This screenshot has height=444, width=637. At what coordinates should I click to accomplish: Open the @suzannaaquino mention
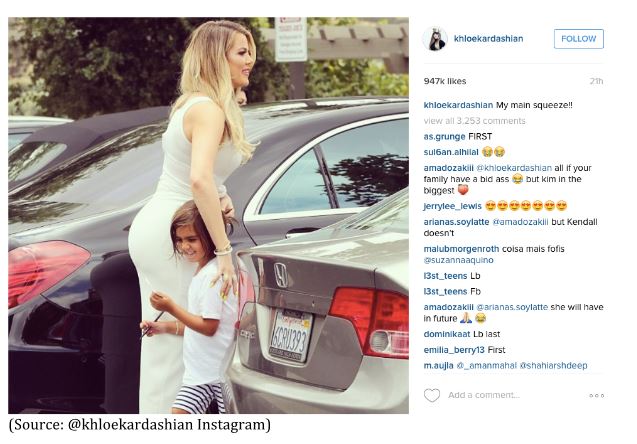tap(458, 260)
